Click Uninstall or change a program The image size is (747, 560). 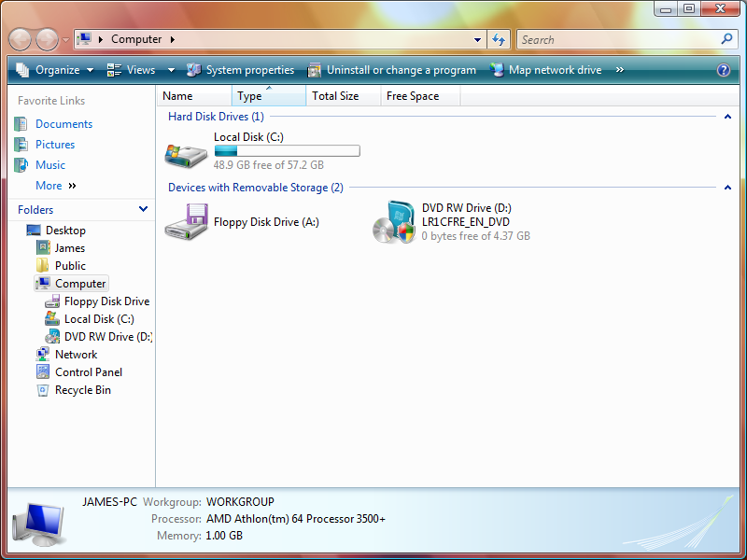click(x=391, y=70)
